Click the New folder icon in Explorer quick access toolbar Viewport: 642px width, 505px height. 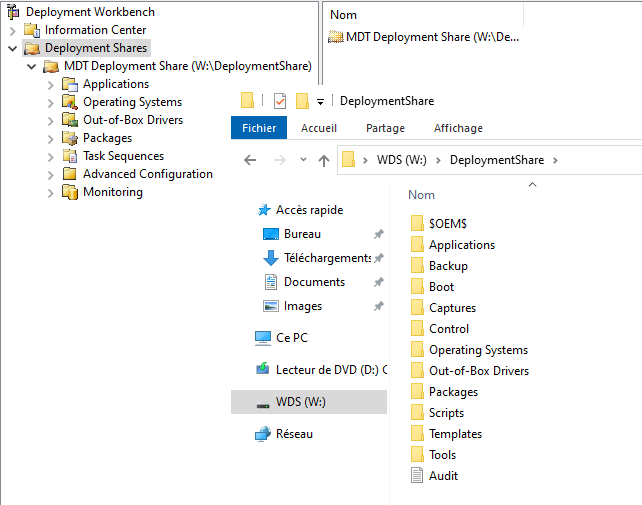(302, 101)
